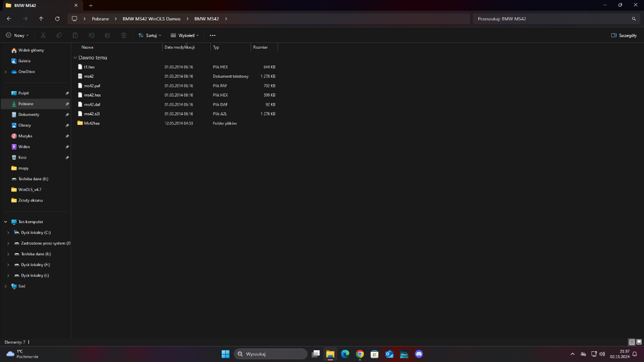644x362 pixels.
Task: Switch to large icons view in status bar
Action: coord(639,342)
